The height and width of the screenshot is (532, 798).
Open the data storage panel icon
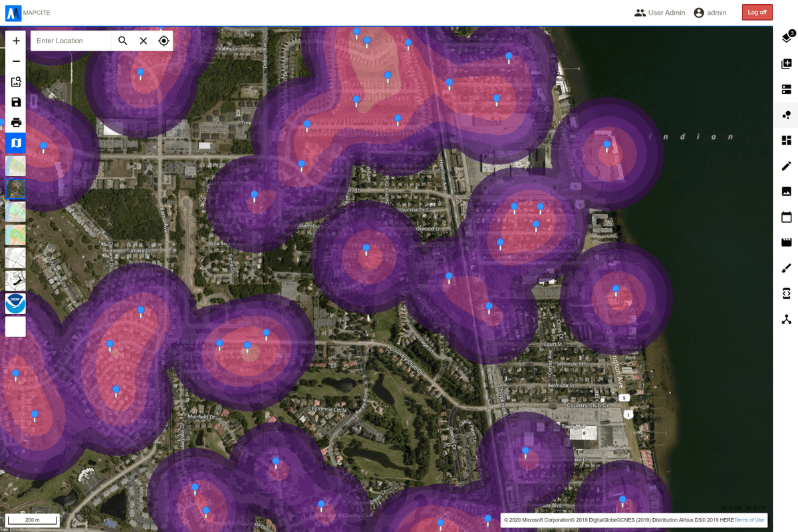pyautogui.click(x=787, y=89)
